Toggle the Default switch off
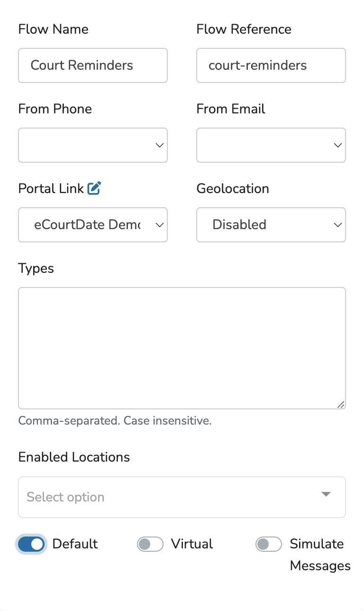The width and height of the screenshot is (364, 611). [x=32, y=544]
